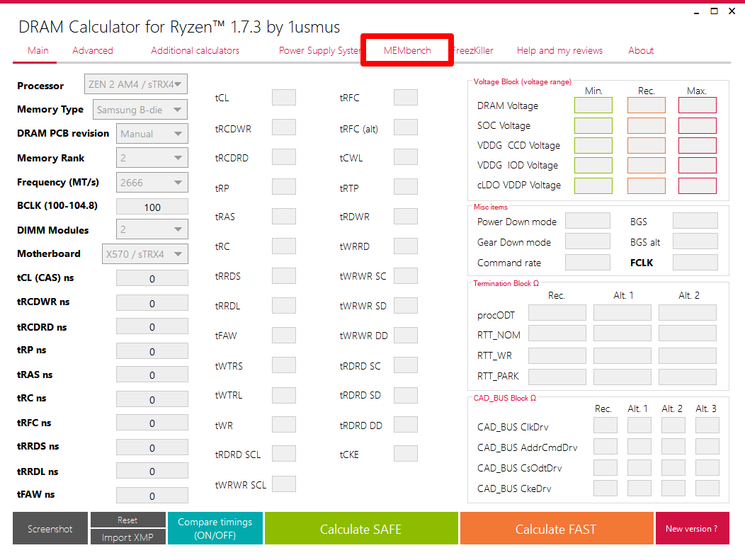Click the BCLK value field
Image resolution: width=745 pixels, height=560 pixels.
coord(152,207)
